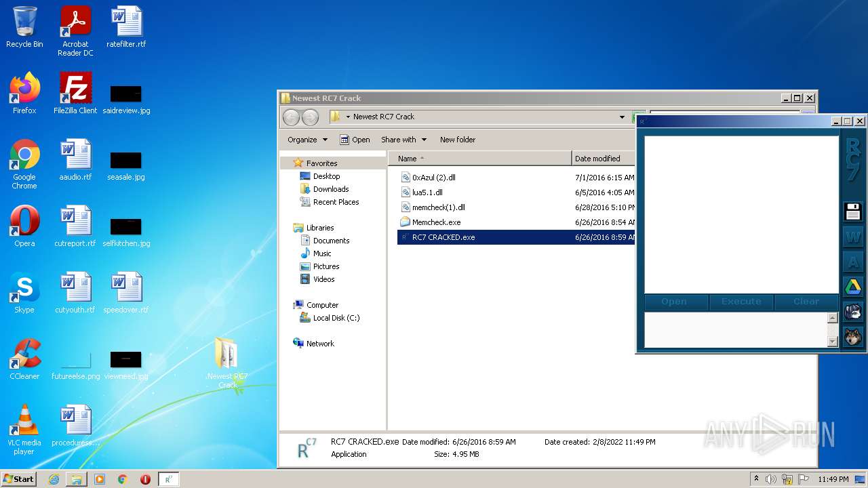Open Internet Explorer from the taskbar

54,479
